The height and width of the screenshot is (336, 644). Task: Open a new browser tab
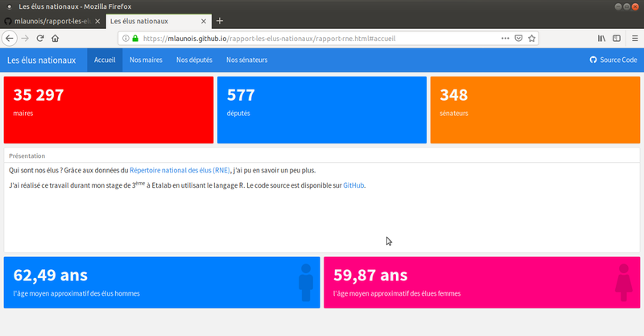220,20
